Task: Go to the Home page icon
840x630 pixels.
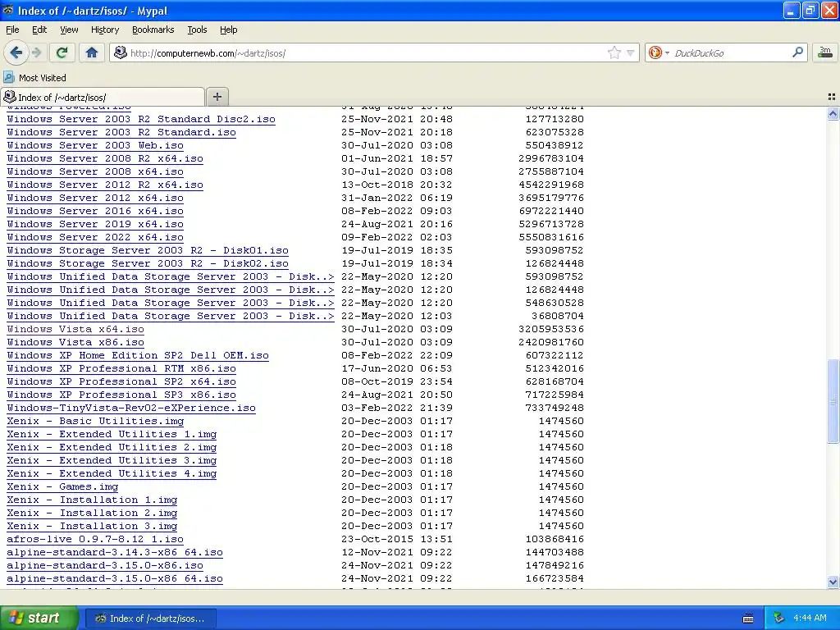Action: click(x=92, y=52)
